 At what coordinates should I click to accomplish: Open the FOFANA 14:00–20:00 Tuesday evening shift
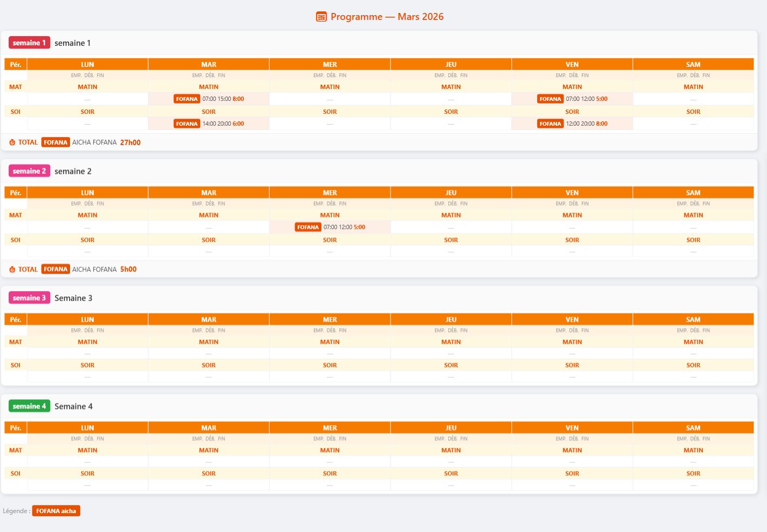tap(209, 124)
